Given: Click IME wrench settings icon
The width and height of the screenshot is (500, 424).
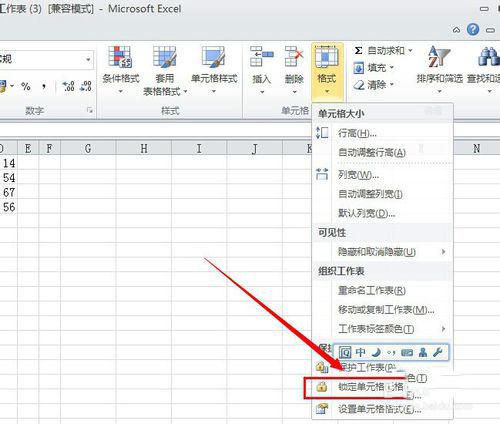Looking at the screenshot, I should pyautogui.click(x=437, y=352).
